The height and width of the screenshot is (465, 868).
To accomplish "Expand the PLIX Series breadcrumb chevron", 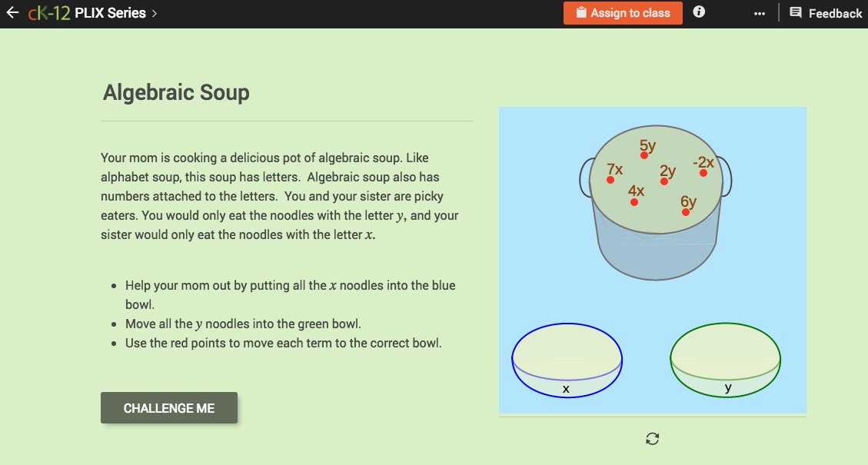I will pyautogui.click(x=152, y=13).
